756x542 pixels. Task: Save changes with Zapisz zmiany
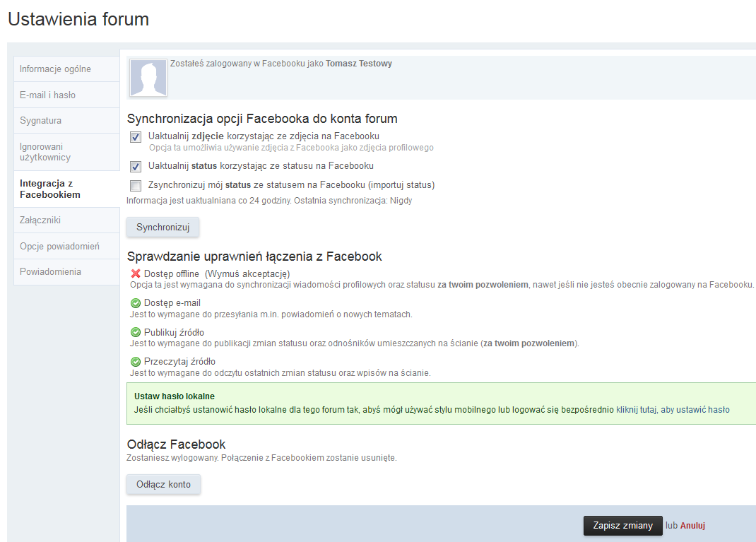click(x=622, y=526)
